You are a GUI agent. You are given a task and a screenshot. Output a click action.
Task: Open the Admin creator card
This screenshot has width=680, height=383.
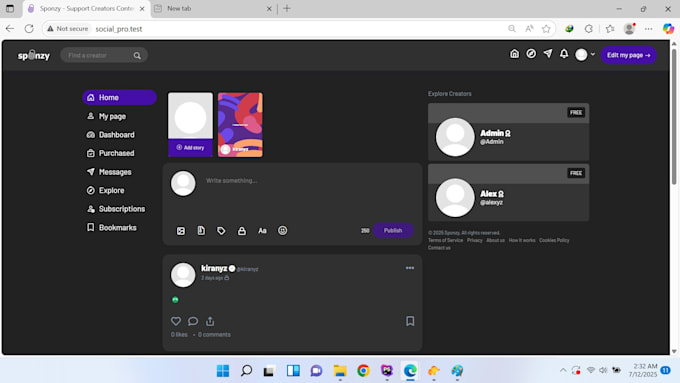point(509,132)
